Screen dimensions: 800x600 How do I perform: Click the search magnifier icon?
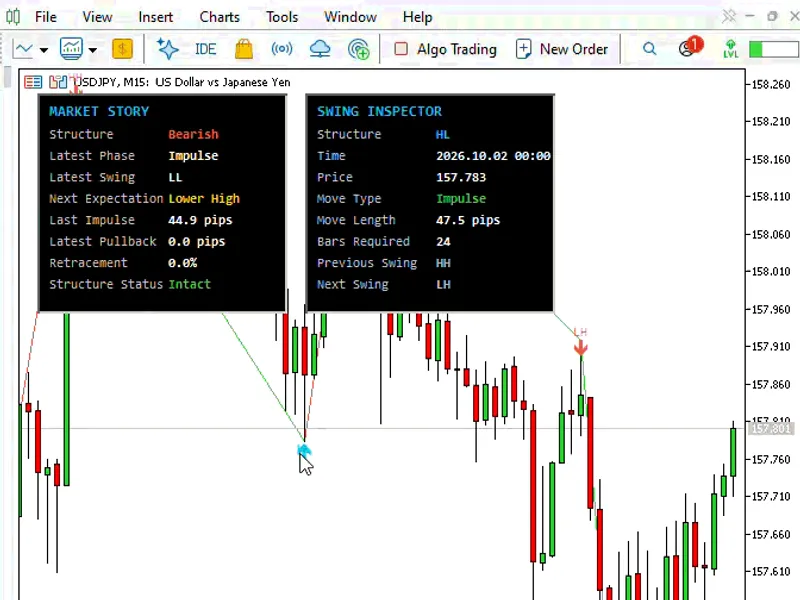(649, 49)
